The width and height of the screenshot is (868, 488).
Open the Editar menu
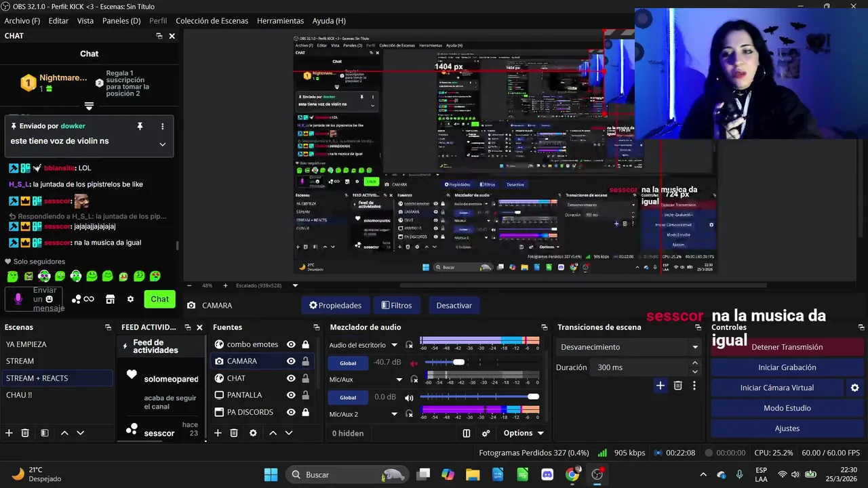pos(58,21)
